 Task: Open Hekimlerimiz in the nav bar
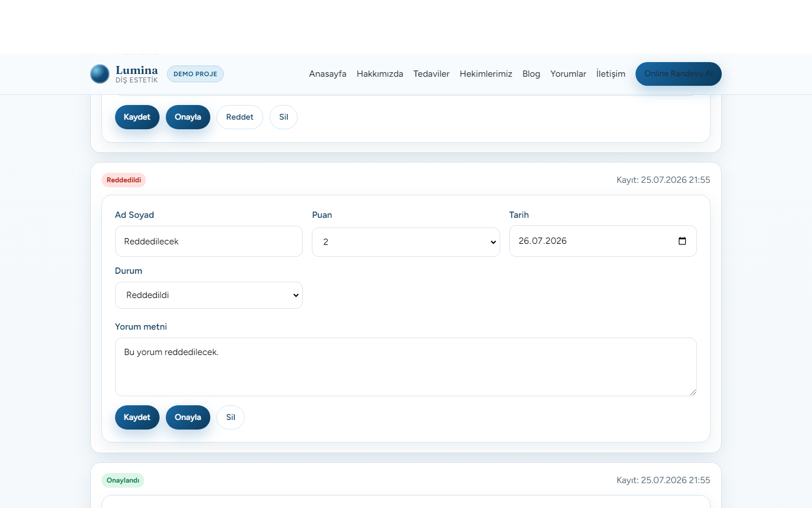click(x=486, y=74)
